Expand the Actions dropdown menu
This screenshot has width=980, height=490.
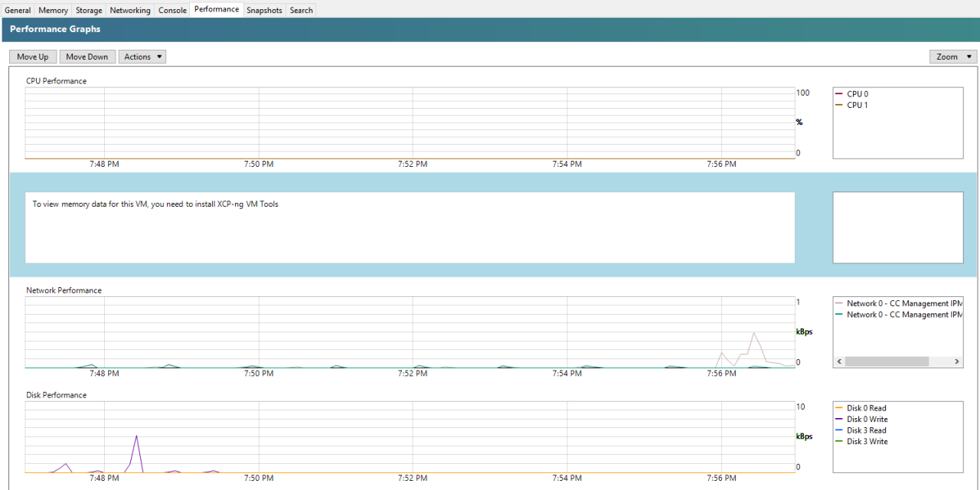tap(142, 57)
